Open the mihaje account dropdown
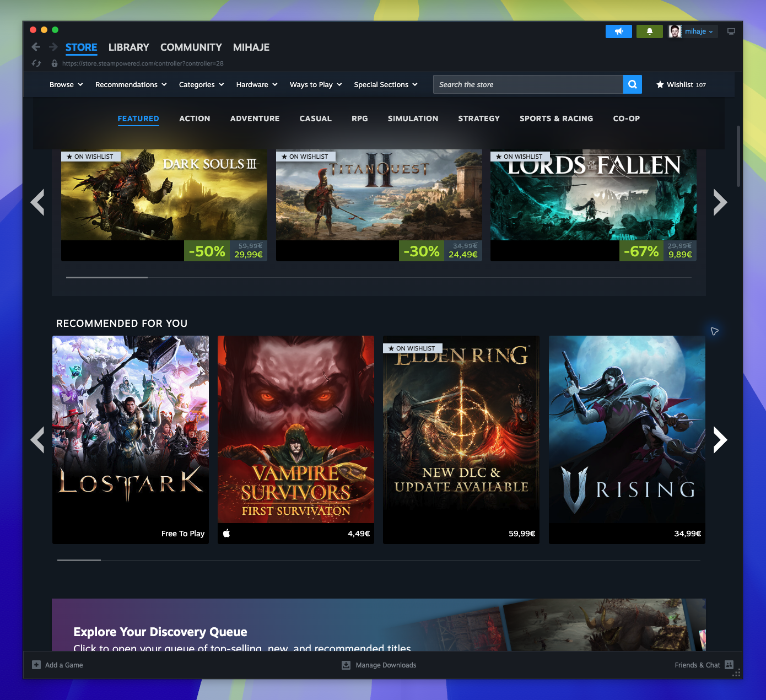The image size is (766, 700). pos(699,31)
